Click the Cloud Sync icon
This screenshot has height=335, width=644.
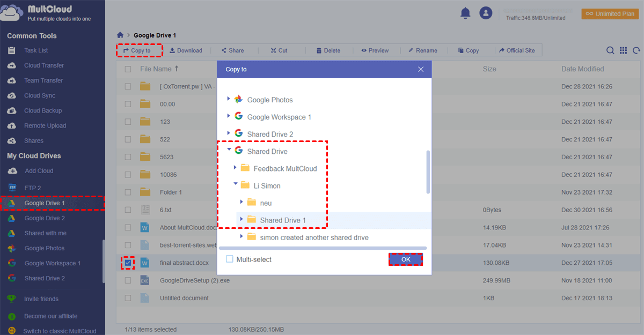click(12, 95)
